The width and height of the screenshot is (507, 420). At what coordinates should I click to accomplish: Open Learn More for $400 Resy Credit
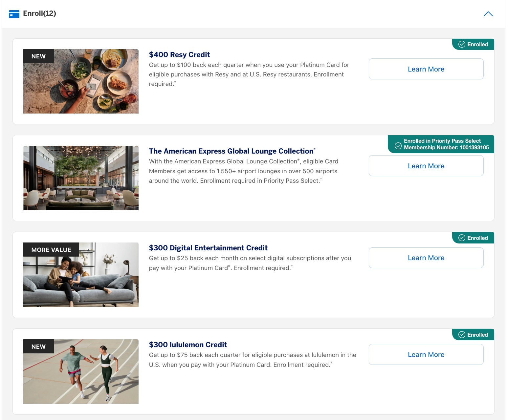(x=426, y=69)
